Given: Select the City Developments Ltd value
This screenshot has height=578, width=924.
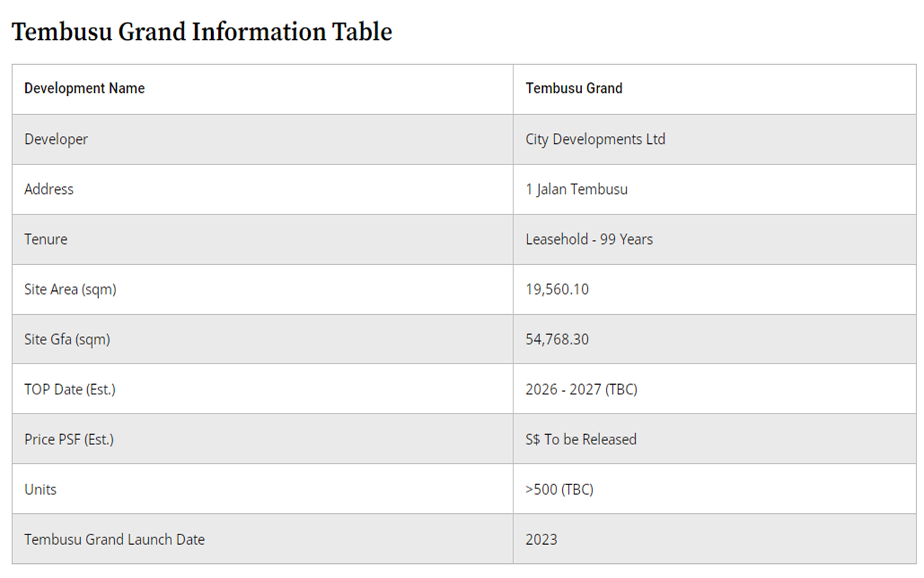Looking at the screenshot, I should 595,139.
